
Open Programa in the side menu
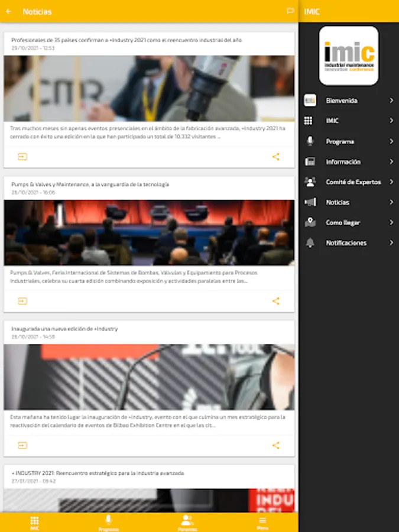click(340, 141)
